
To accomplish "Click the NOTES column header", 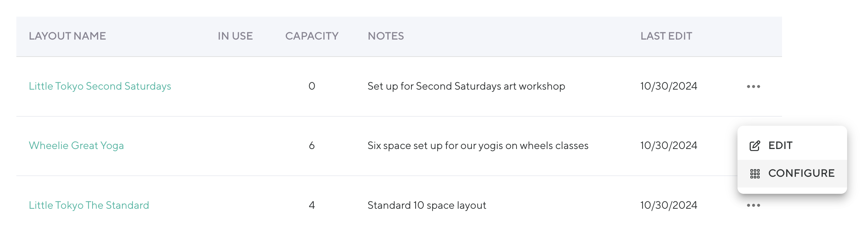I will (386, 36).
